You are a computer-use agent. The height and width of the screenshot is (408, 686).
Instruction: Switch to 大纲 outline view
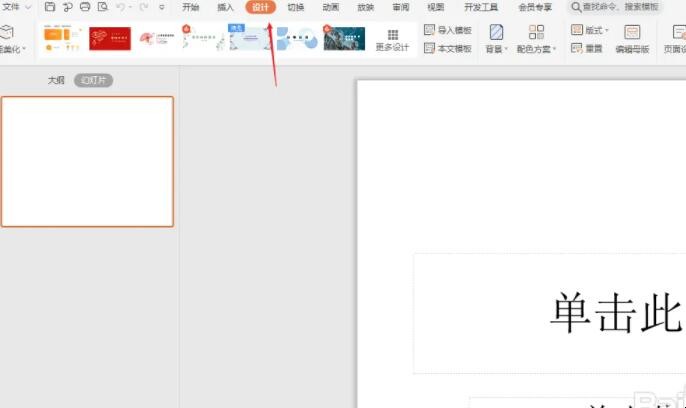[x=57, y=80]
